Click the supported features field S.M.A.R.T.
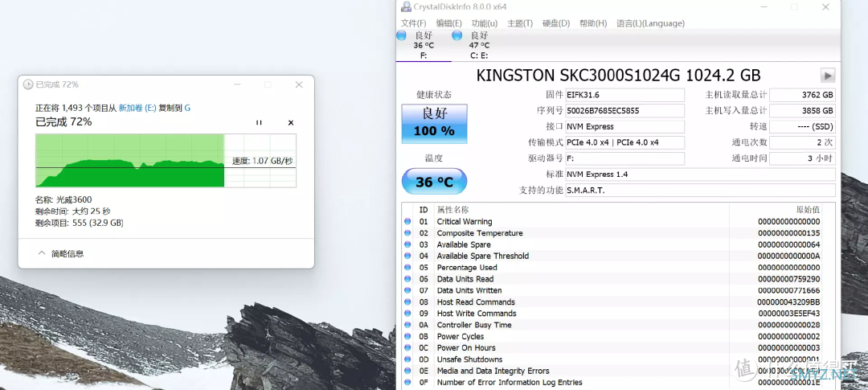This screenshot has height=390, width=868. click(700, 191)
